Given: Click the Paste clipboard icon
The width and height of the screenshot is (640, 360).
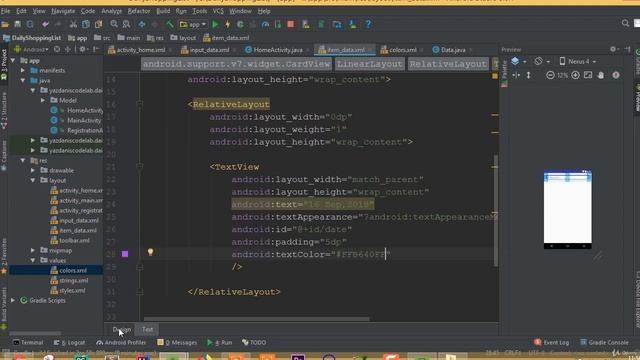Looking at the screenshot, I should [x=98, y=24].
